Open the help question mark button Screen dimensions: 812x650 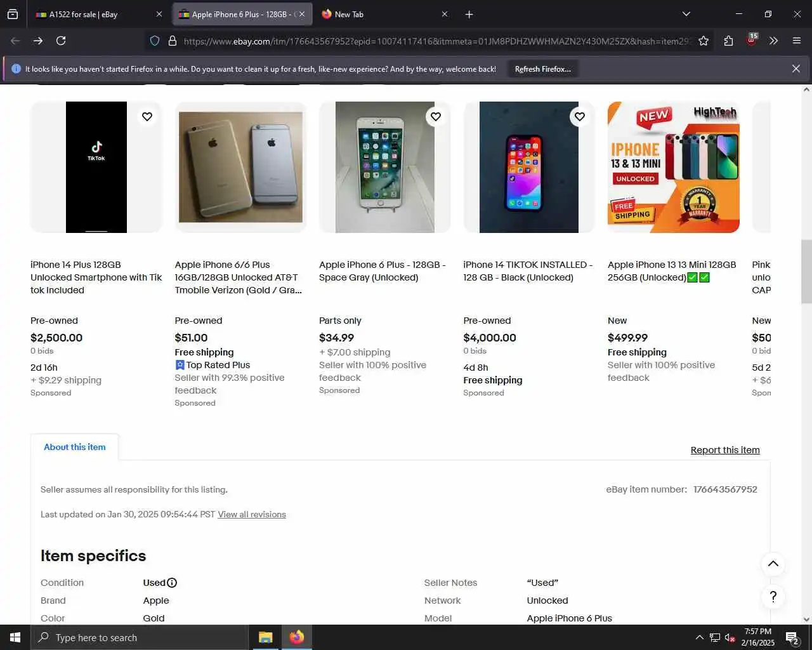[x=773, y=597]
